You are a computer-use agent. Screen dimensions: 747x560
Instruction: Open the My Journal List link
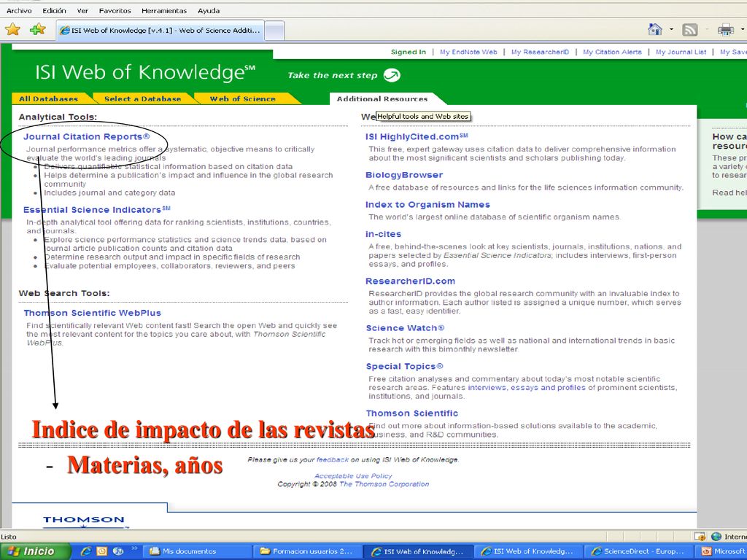(681, 52)
